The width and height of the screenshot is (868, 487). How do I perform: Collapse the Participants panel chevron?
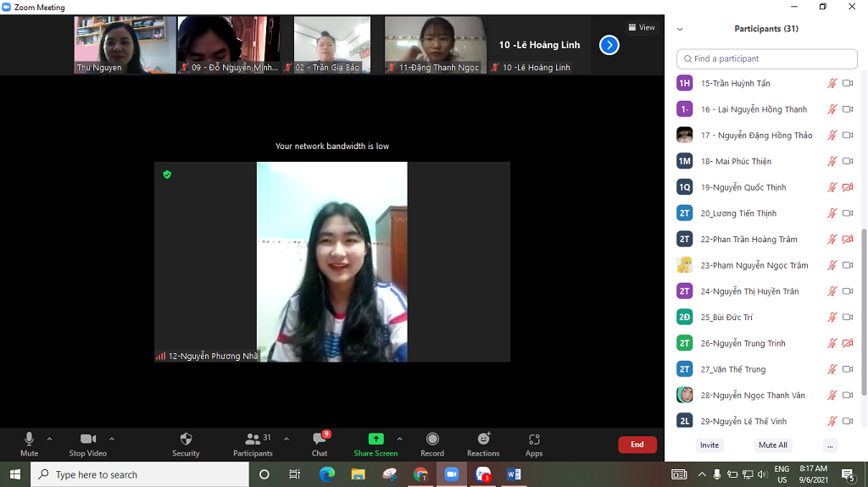pos(680,29)
